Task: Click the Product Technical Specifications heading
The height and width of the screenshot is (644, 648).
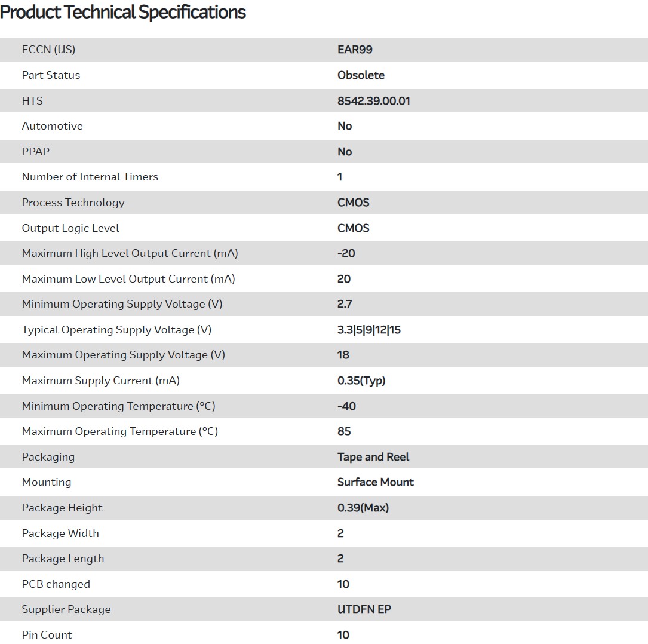Action: [x=123, y=13]
